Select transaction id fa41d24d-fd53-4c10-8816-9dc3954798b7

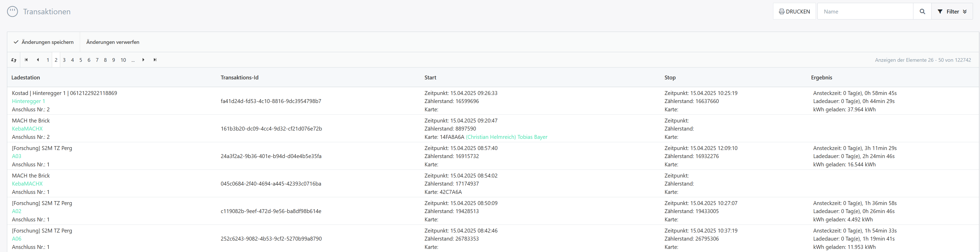click(271, 101)
